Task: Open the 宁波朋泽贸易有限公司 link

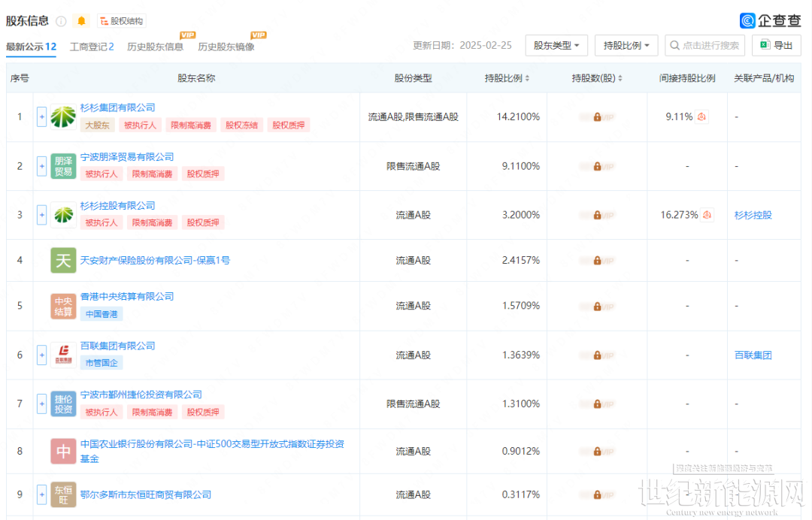Action: 127,157
